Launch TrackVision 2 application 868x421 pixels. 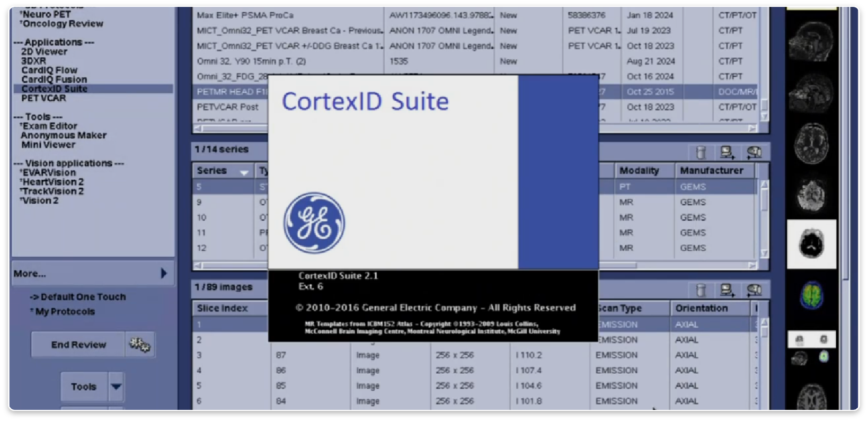pos(51,191)
